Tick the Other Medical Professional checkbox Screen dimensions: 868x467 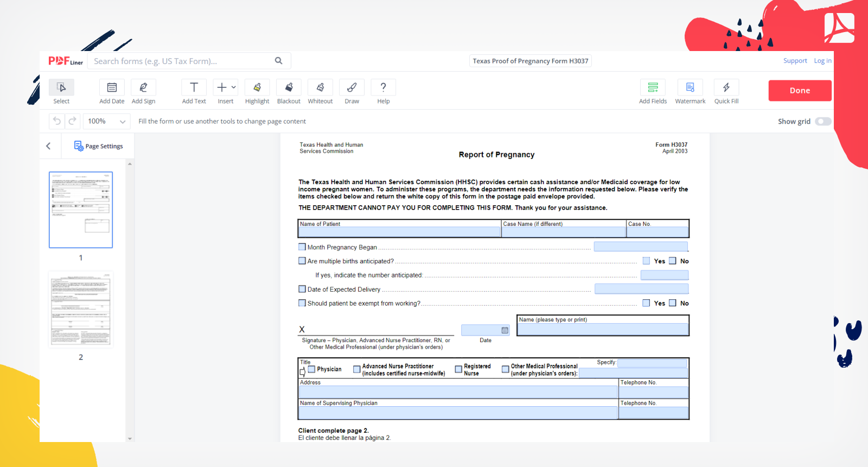506,369
